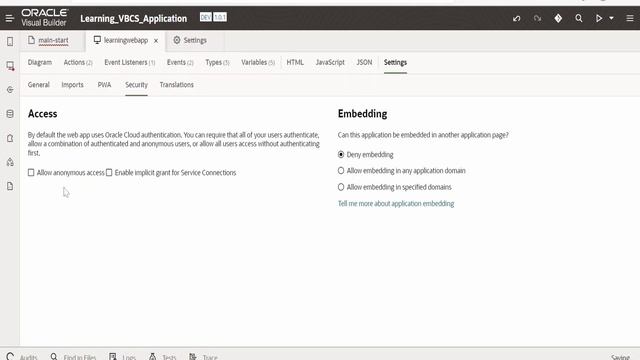
Task: Open the Logs panel in footer
Action: tap(122, 357)
